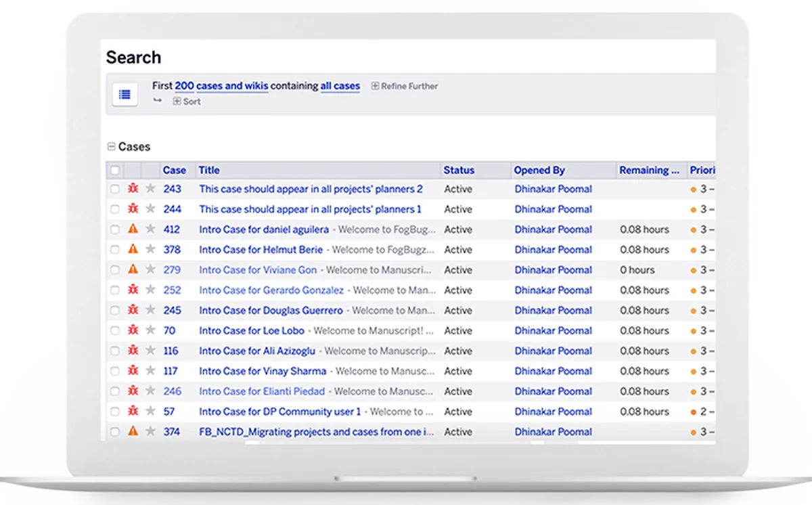Open 'This case should appear in all projects' planners 1'

[x=310, y=209]
